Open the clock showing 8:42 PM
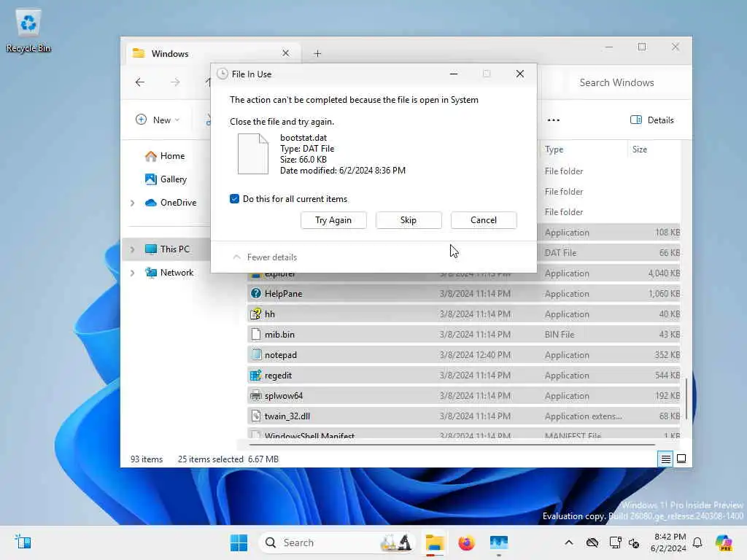The height and width of the screenshot is (560, 747). (669, 542)
